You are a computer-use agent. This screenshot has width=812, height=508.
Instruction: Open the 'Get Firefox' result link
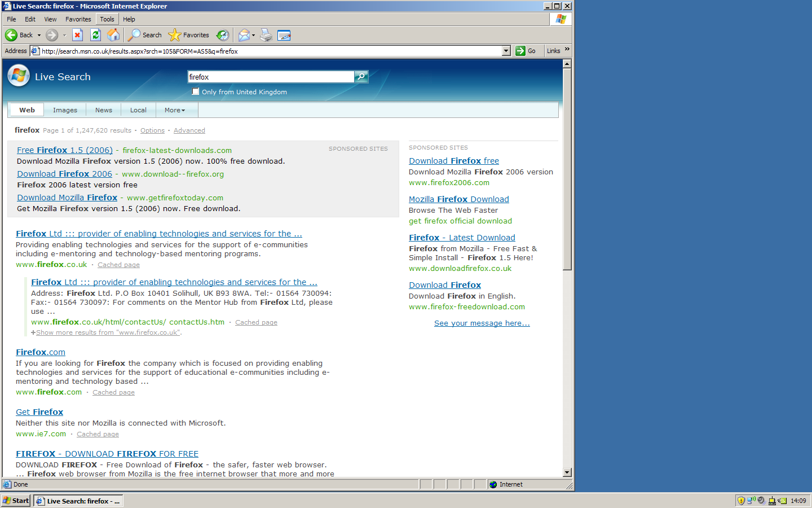tap(39, 412)
